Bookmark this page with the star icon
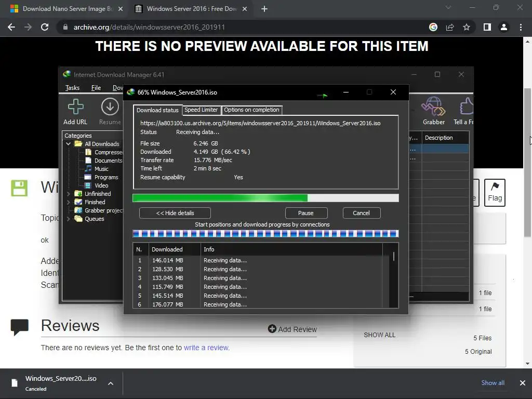Viewport: 532px width, 399px height. point(467,27)
